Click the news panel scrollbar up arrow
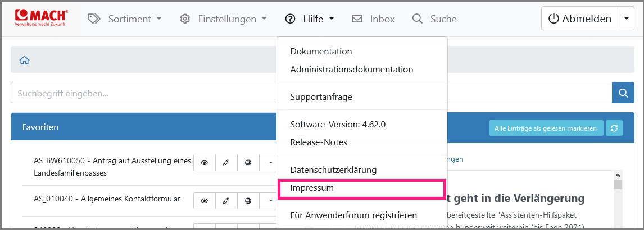 point(618,175)
